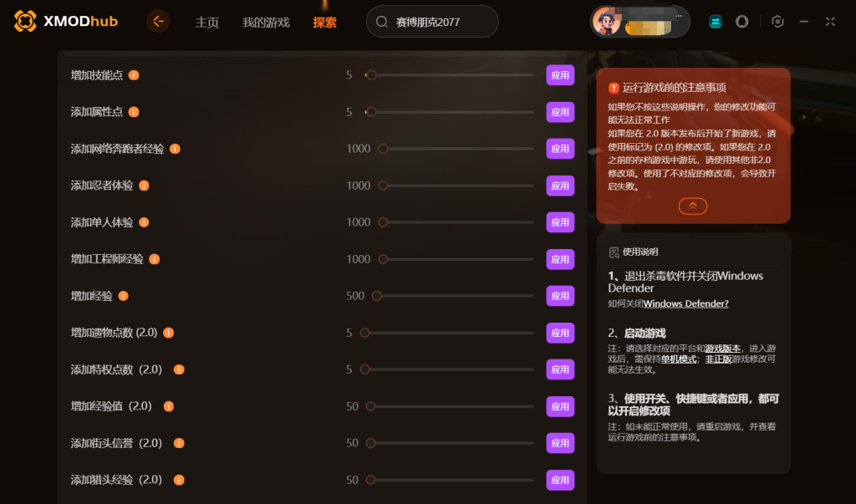This screenshot has width=856, height=504.
Task: Switch to the 主页 tab
Action: pos(207,23)
